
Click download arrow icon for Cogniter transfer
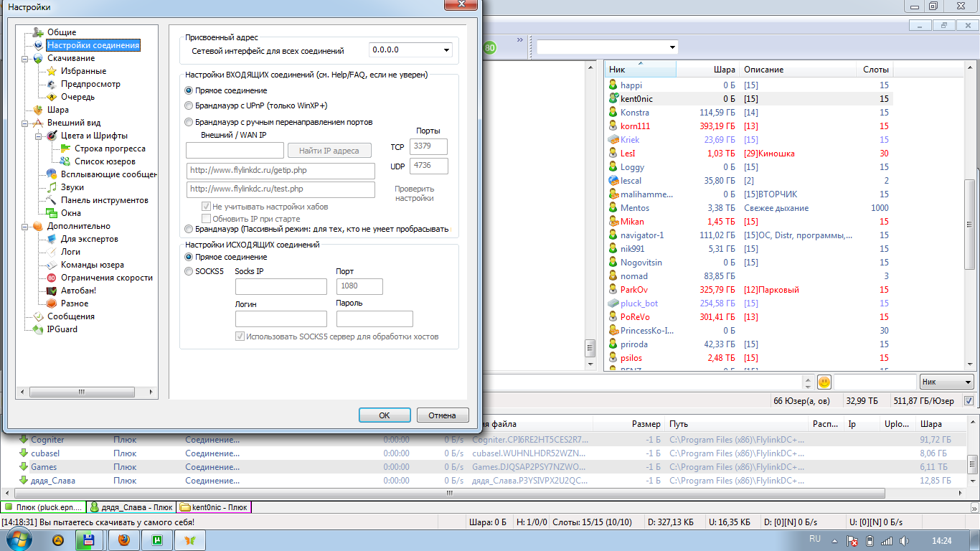[23, 439]
